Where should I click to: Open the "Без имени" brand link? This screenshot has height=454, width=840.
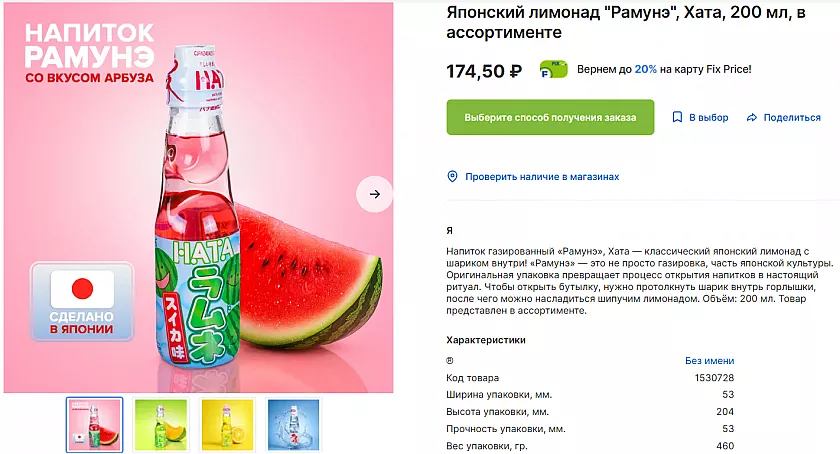point(709,361)
